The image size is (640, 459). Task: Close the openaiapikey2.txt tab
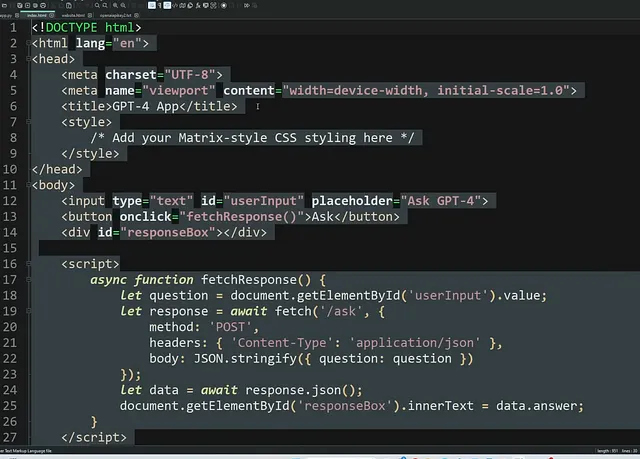[x=136, y=16]
